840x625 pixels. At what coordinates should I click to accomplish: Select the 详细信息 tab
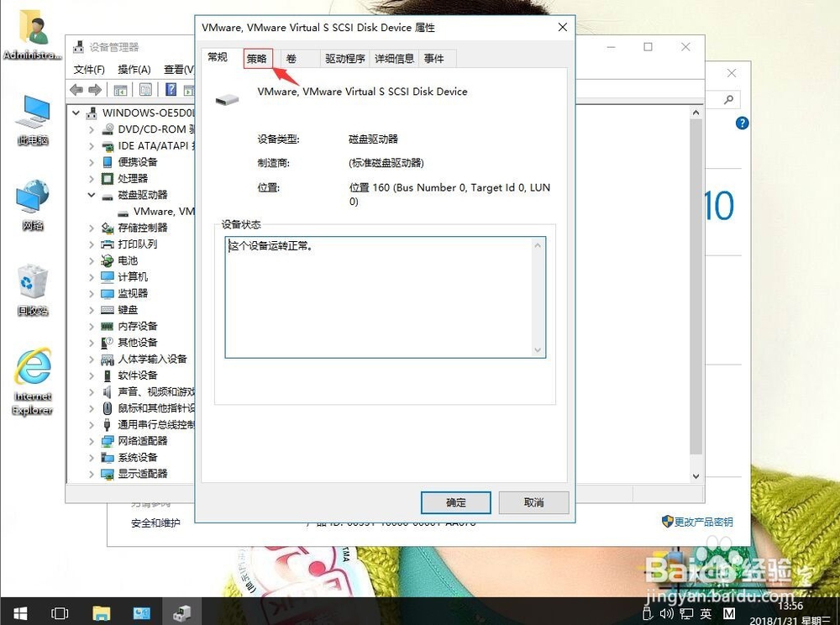pos(394,58)
